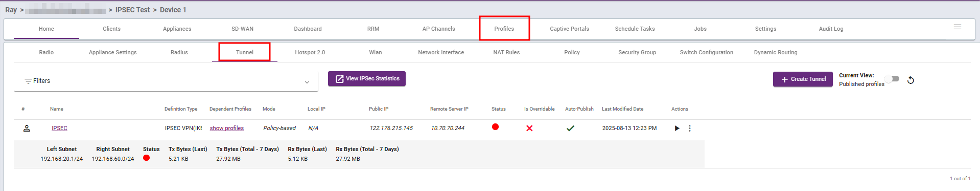Viewport: 980px width, 191px height.
Task: Click the subnet status red dot
Action: click(x=146, y=158)
